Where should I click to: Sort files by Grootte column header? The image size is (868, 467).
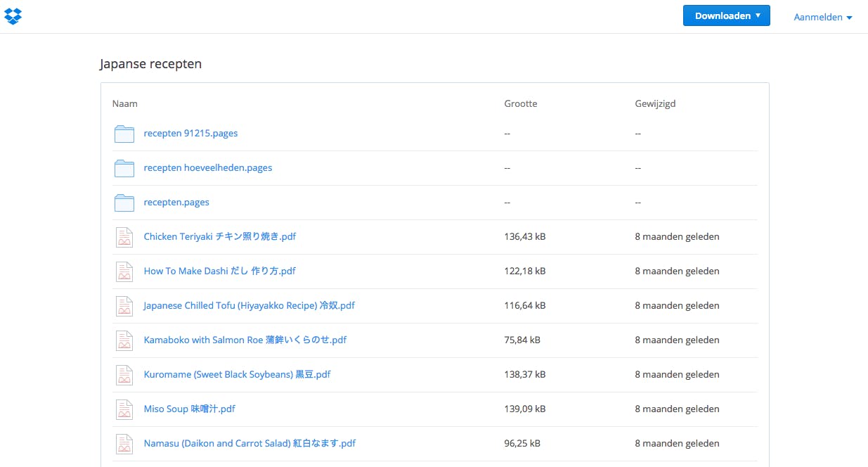[520, 103]
